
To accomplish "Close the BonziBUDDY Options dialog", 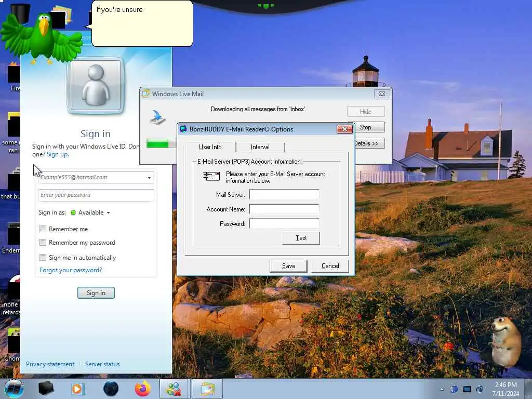I will [344, 129].
